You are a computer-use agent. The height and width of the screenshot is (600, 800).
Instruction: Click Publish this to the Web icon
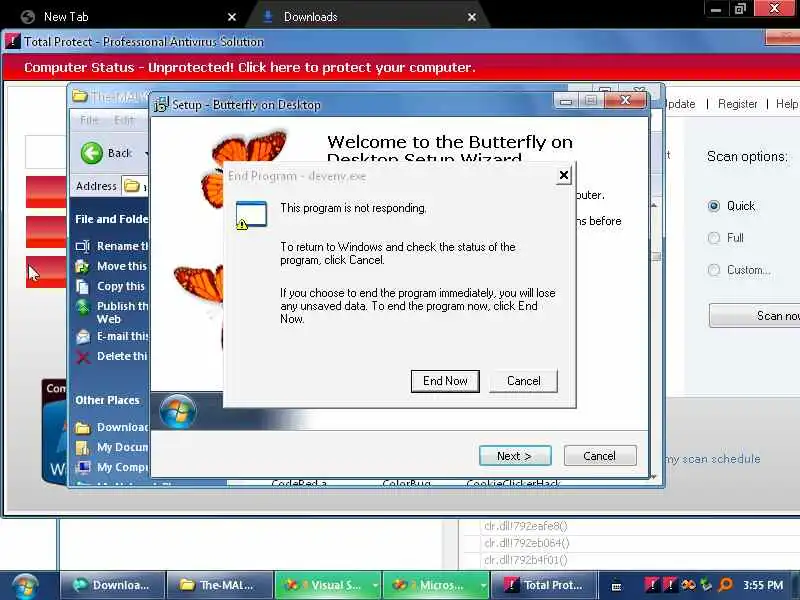click(83, 307)
